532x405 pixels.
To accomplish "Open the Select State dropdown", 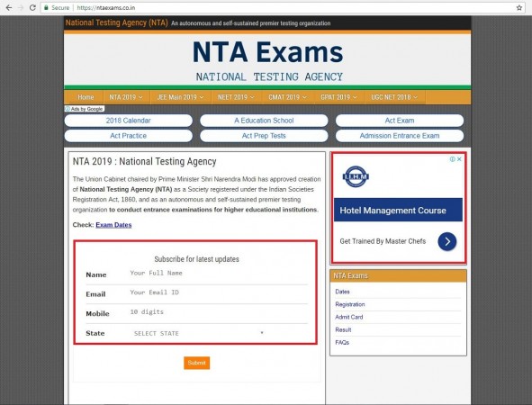I will (198, 333).
